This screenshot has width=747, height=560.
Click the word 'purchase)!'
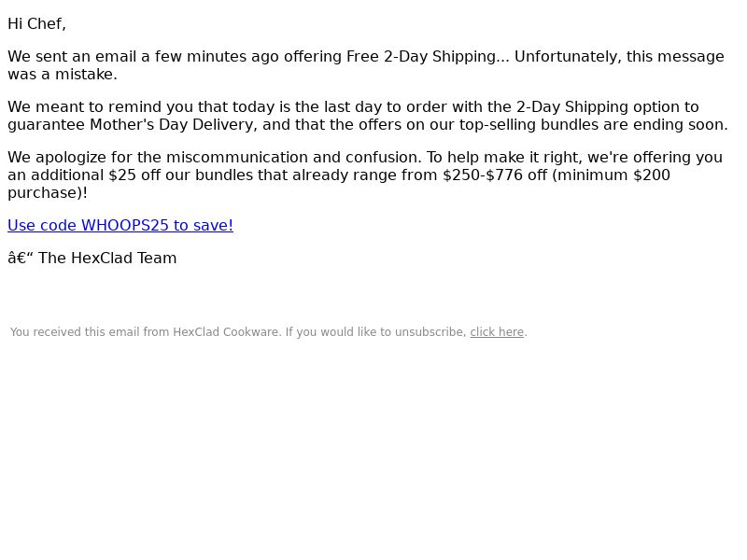point(48,193)
